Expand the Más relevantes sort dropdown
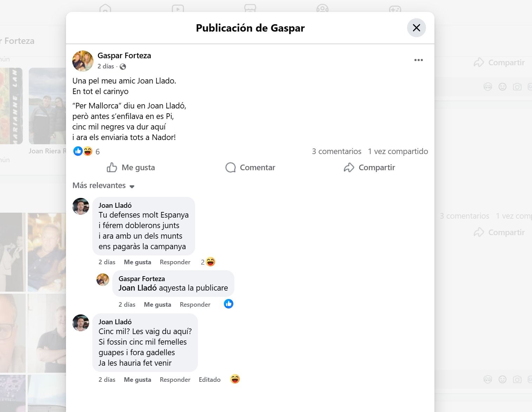The height and width of the screenshot is (412, 532). pyautogui.click(x=104, y=186)
